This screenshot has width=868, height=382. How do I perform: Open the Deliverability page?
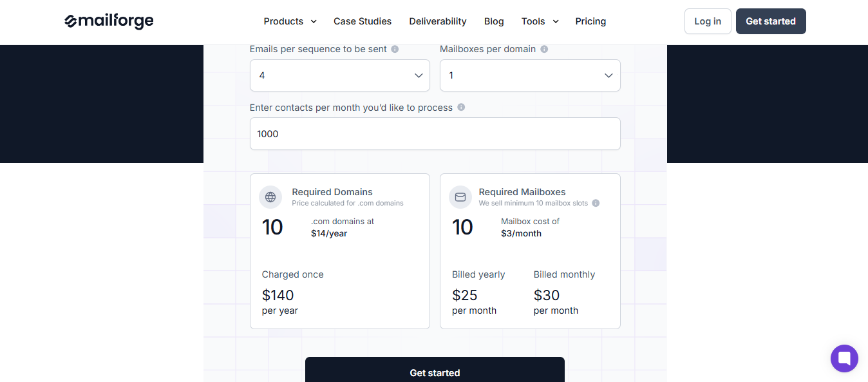[438, 21]
